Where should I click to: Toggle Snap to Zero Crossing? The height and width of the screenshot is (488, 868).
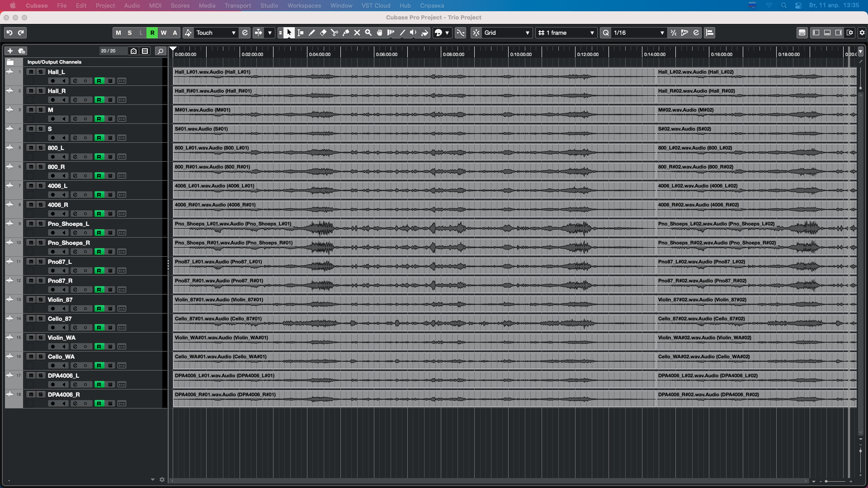[460, 33]
